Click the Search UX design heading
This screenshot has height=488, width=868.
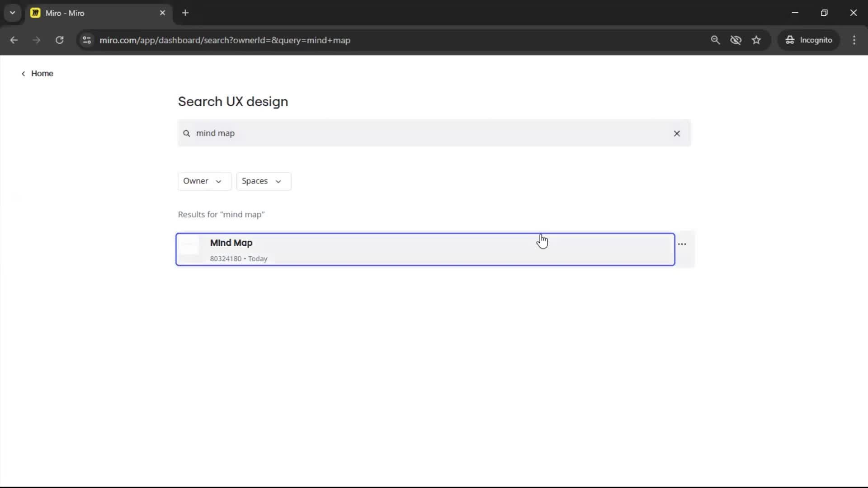tap(233, 102)
